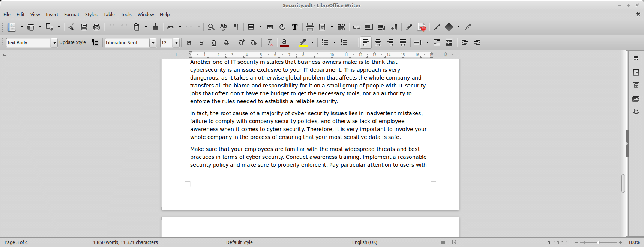The width and height of the screenshot is (644, 247).
Task: Click the New document icon
Action: 12,27
